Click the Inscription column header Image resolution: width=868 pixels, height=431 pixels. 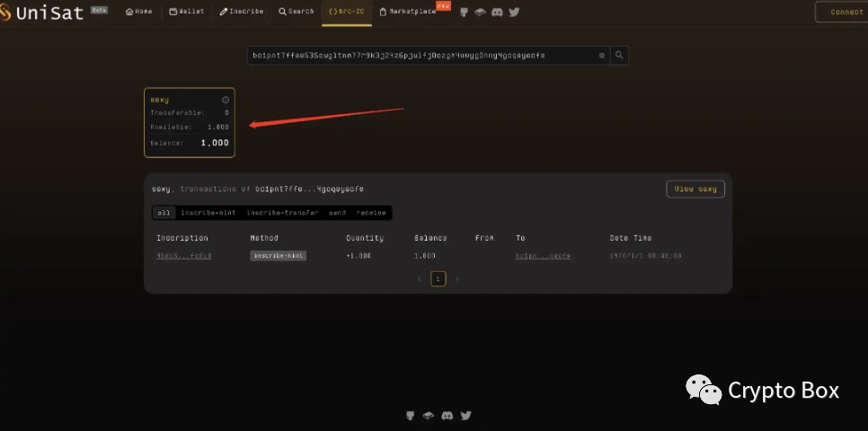point(182,238)
